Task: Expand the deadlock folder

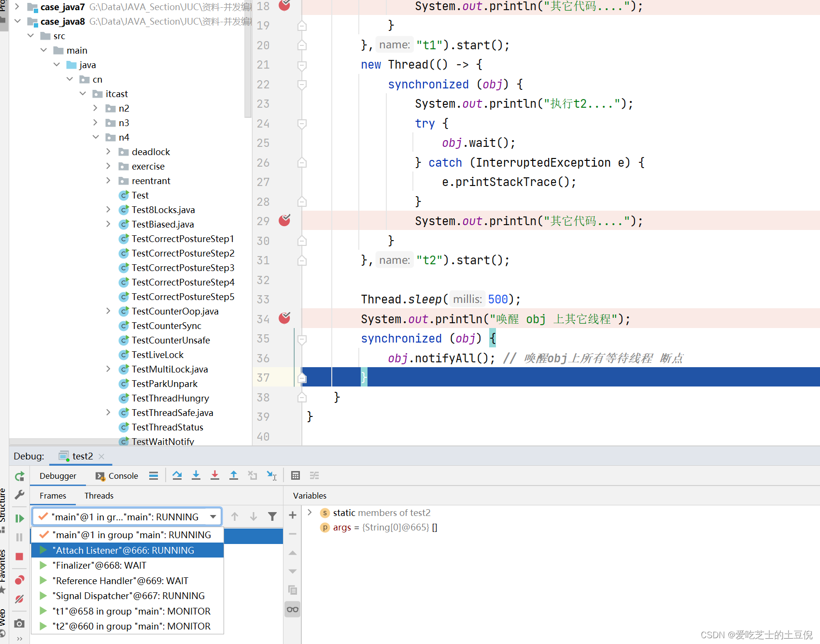Action: [x=109, y=152]
